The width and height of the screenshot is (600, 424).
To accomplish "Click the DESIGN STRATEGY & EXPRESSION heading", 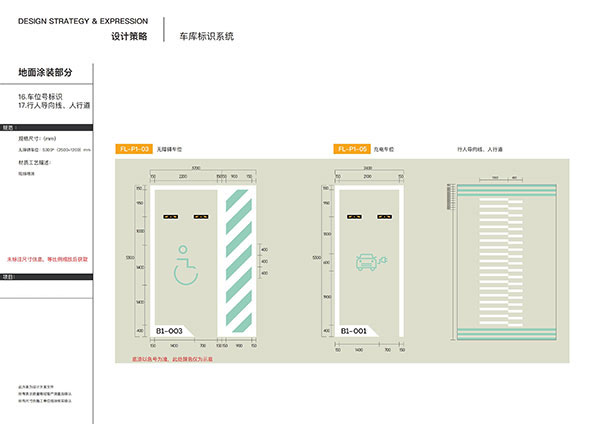I will click(x=83, y=21).
